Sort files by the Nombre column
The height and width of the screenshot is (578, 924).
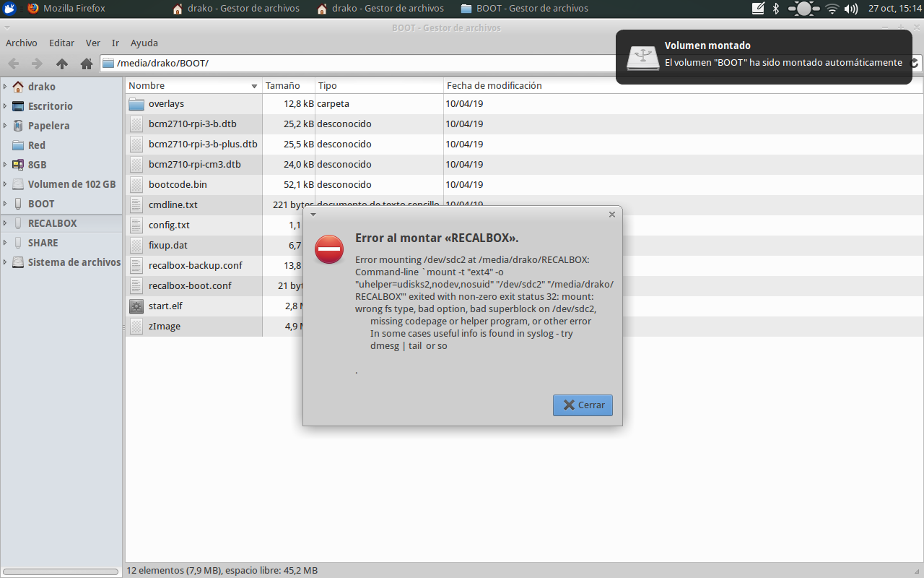[193, 86]
